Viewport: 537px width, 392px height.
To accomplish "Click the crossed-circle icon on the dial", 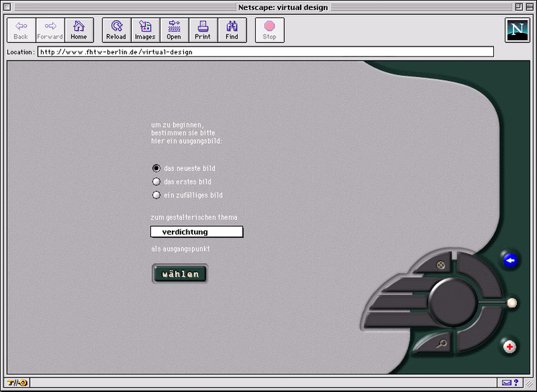I will click(440, 265).
